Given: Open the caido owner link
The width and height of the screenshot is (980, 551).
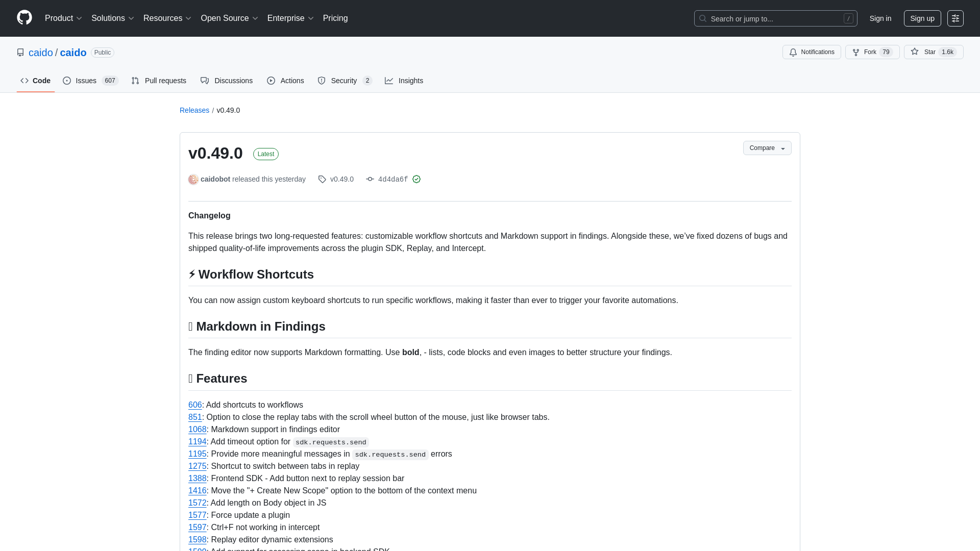Looking at the screenshot, I should 41,53.
